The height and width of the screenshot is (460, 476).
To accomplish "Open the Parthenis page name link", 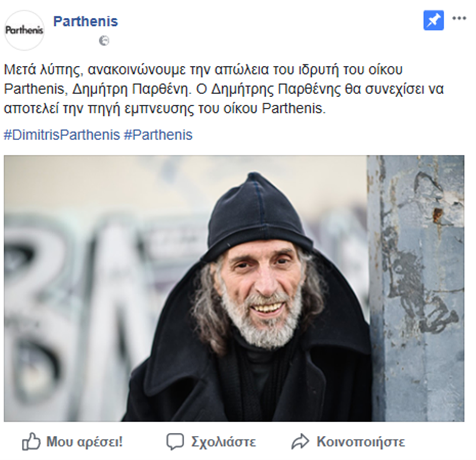I will pos(86,22).
